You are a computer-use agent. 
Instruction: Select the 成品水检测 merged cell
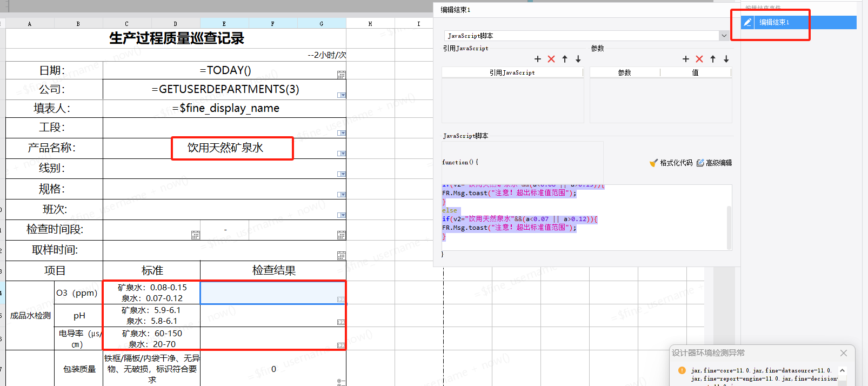pos(30,316)
